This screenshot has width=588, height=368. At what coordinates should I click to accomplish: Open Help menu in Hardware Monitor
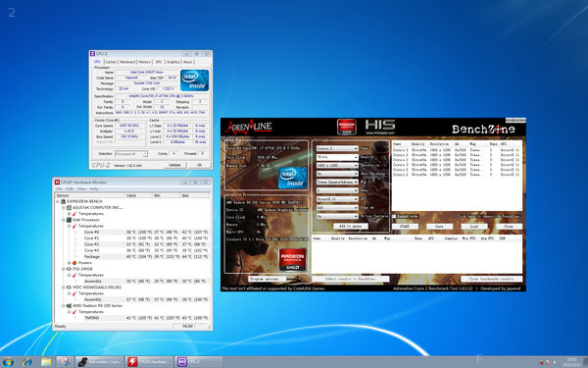94,188
